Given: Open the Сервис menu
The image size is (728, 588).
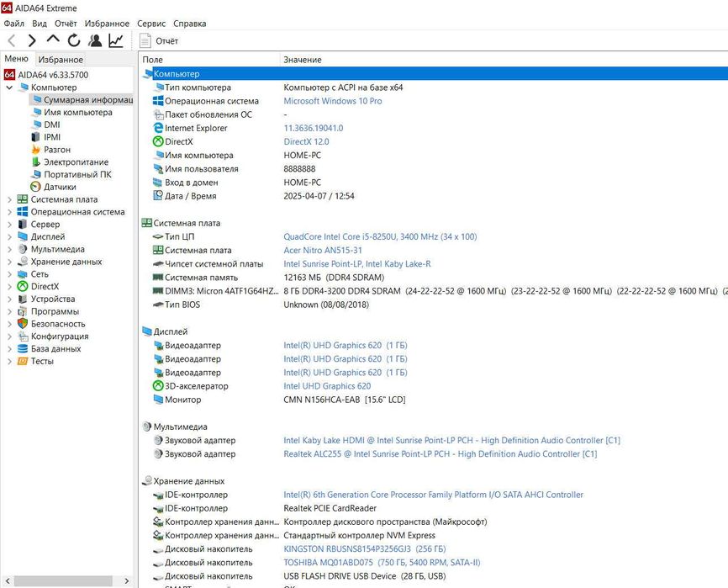Looking at the screenshot, I should [151, 24].
